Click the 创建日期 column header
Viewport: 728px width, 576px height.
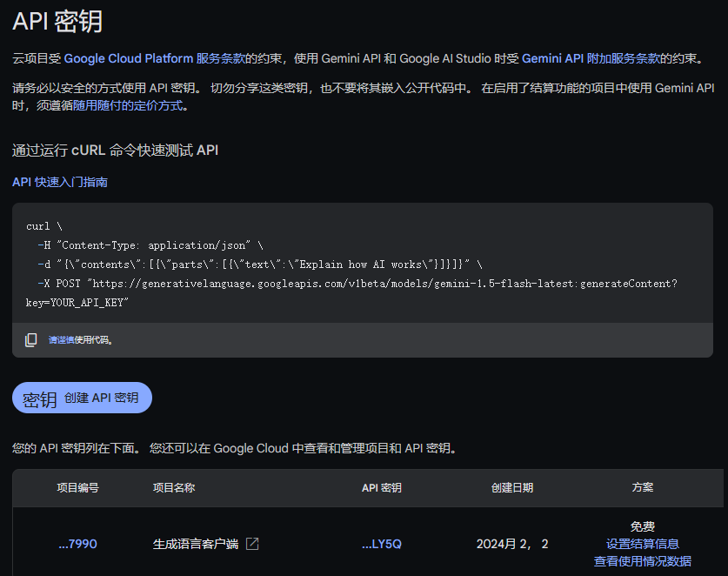click(512, 488)
